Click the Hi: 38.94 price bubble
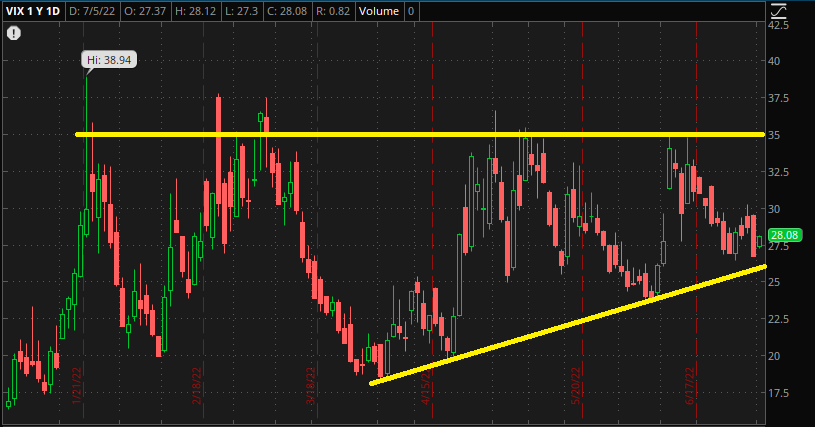 click(109, 60)
